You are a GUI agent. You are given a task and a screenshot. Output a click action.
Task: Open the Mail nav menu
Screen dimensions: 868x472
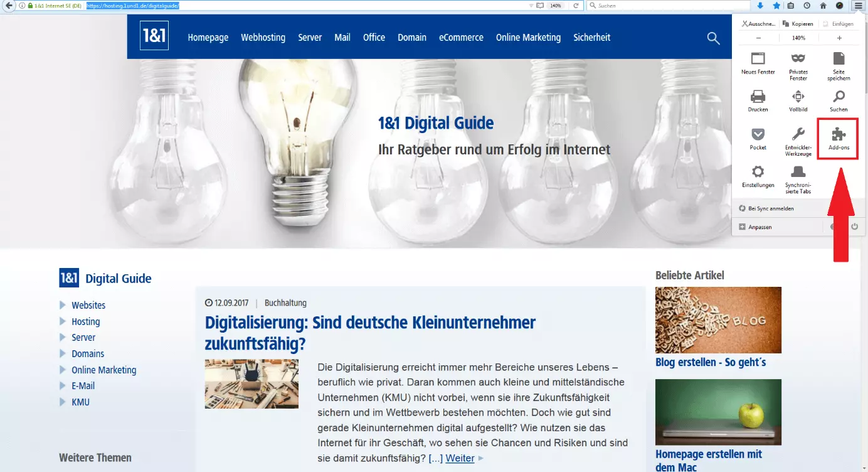point(342,38)
